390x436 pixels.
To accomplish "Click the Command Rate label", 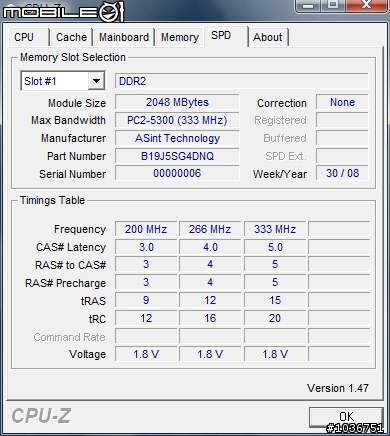I will [69, 337].
